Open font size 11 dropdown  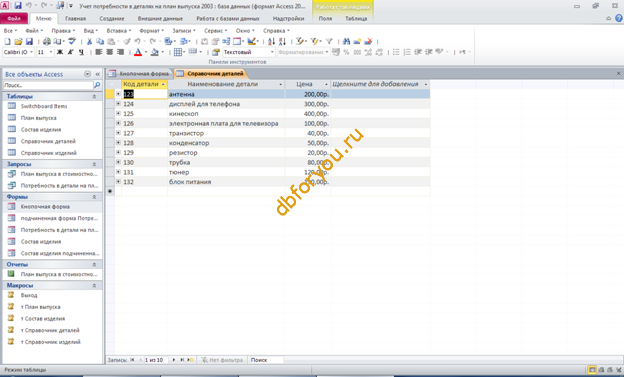click(x=51, y=52)
